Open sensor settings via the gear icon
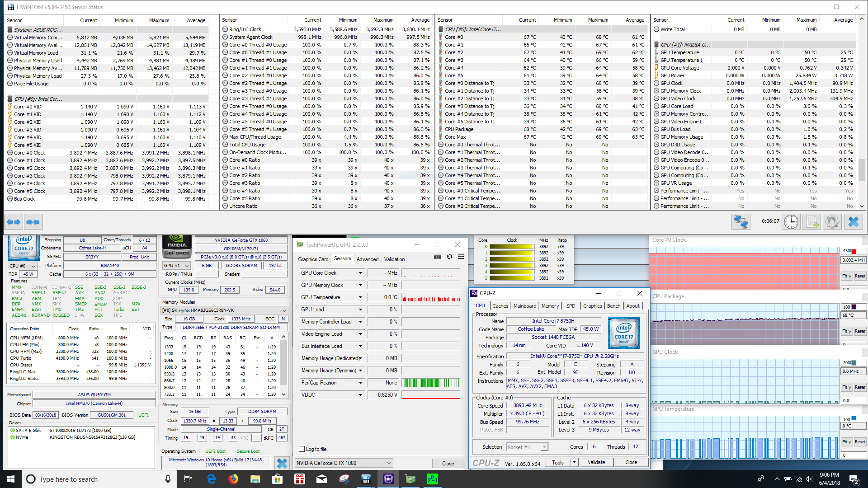The width and height of the screenshot is (868, 488). coord(832,222)
